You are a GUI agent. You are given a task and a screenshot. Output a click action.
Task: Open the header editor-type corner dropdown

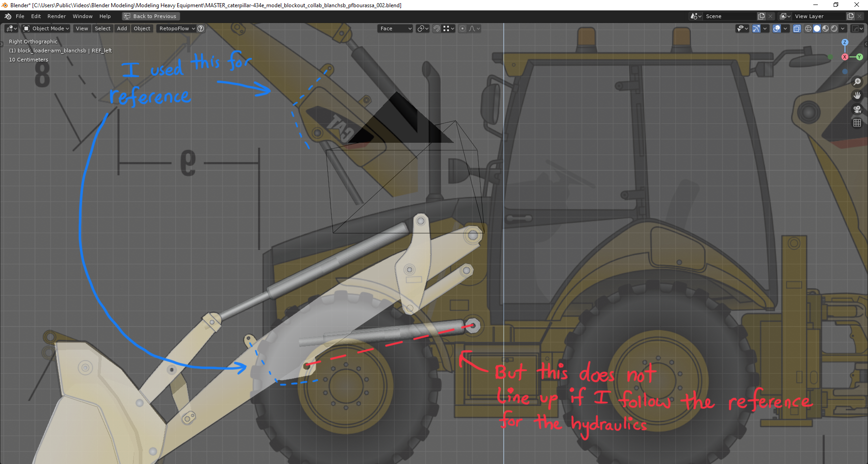click(857, 28)
